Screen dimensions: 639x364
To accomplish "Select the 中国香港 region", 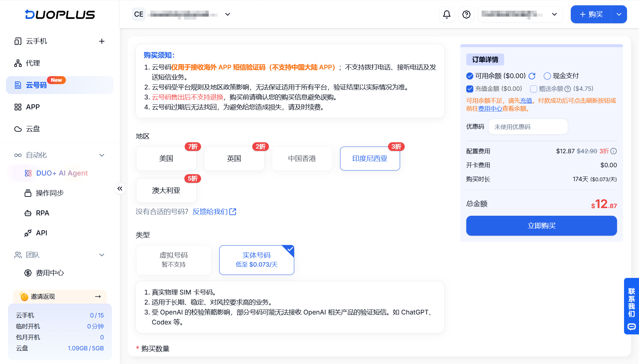I will [x=302, y=159].
